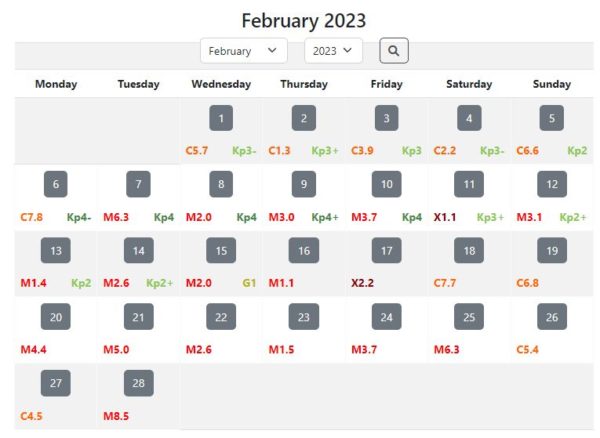Select the day 28 date badge
Viewport: 600px width, 438px height.
(x=138, y=383)
